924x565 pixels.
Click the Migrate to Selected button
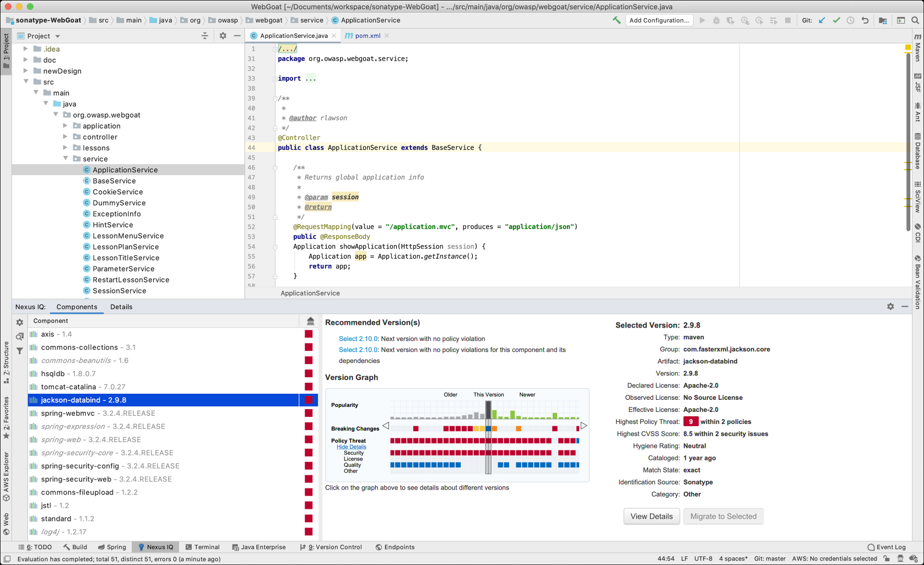point(723,516)
